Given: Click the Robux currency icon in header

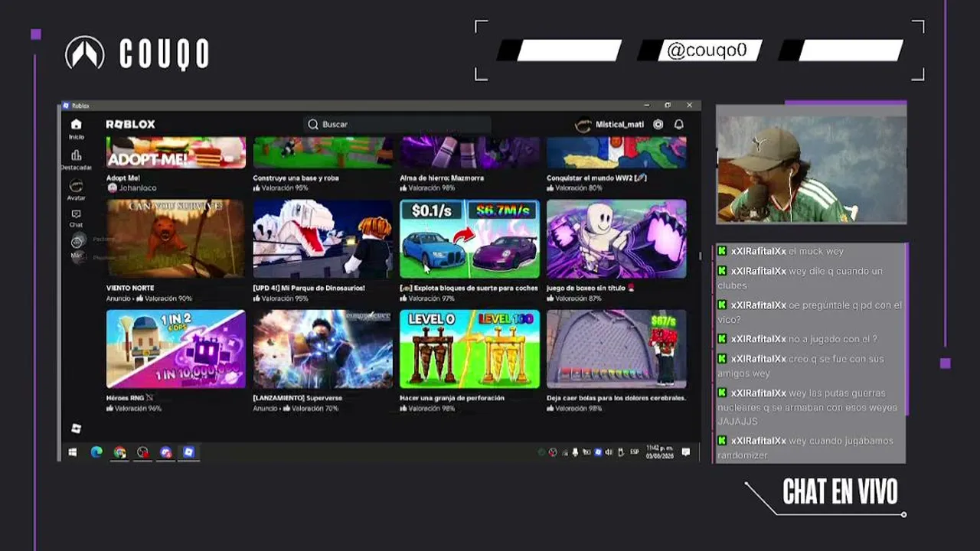Looking at the screenshot, I should coord(658,124).
